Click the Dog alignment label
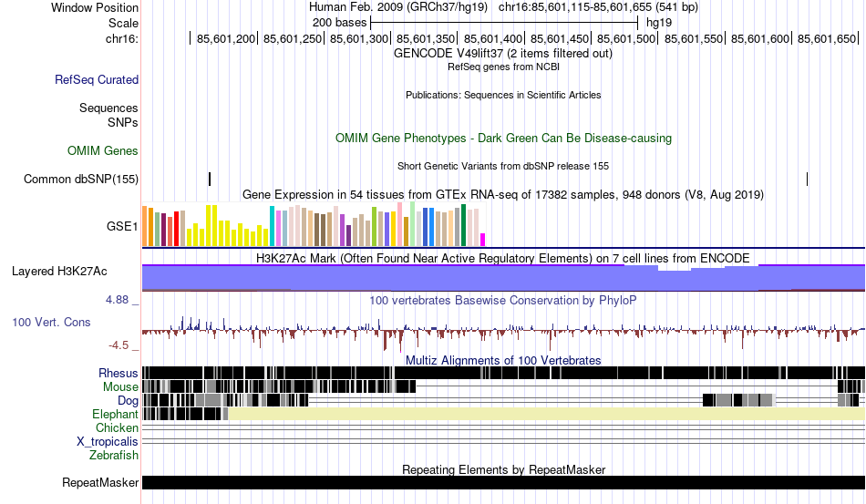This screenshot has width=866, height=504. point(128,401)
